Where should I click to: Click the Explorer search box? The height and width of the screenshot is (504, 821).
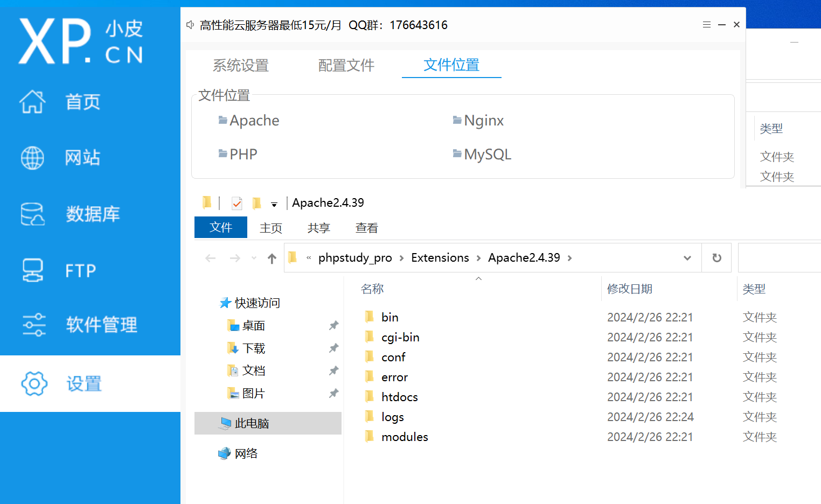point(780,258)
